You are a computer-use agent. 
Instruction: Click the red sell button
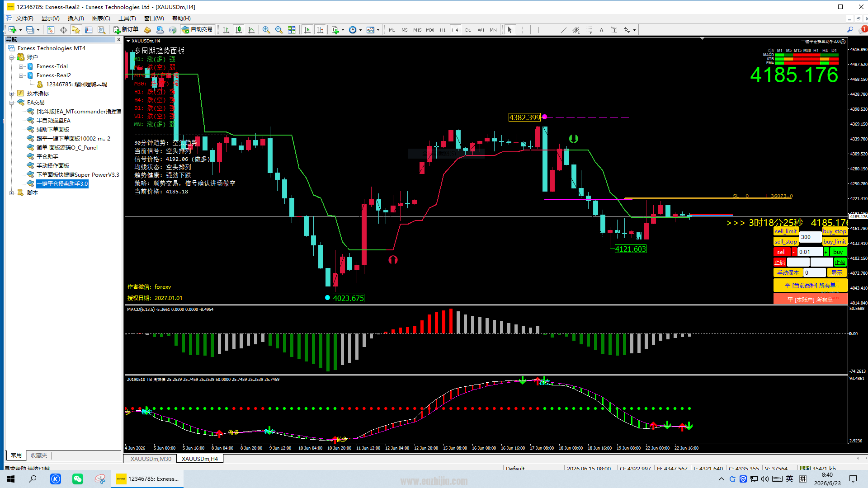pos(782,252)
